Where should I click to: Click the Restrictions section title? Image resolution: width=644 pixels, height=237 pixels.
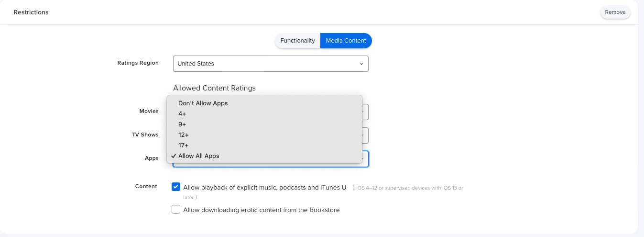(31, 12)
